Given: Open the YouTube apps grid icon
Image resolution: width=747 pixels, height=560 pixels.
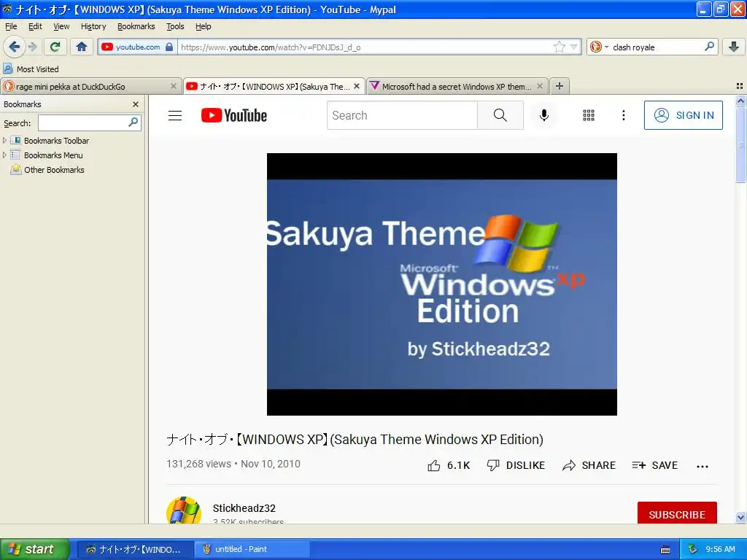Looking at the screenshot, I should [589, 115].
